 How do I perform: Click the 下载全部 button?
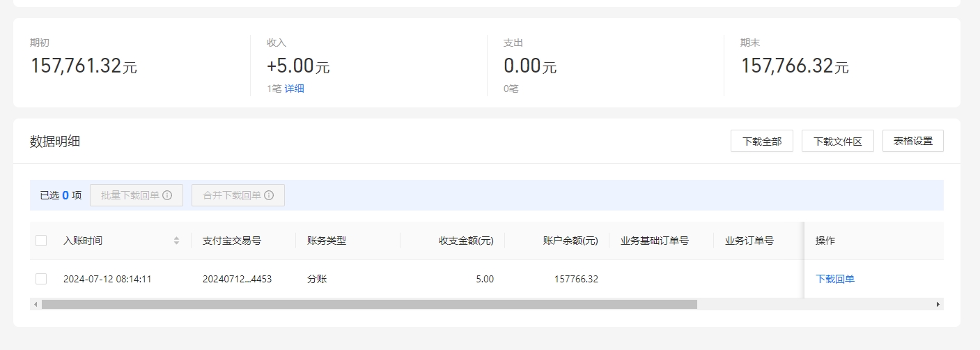(x=762, y=141)
